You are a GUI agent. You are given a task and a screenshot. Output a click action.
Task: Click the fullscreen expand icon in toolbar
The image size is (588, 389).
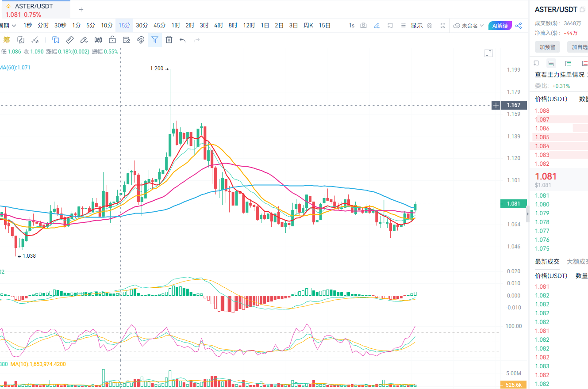443,26
